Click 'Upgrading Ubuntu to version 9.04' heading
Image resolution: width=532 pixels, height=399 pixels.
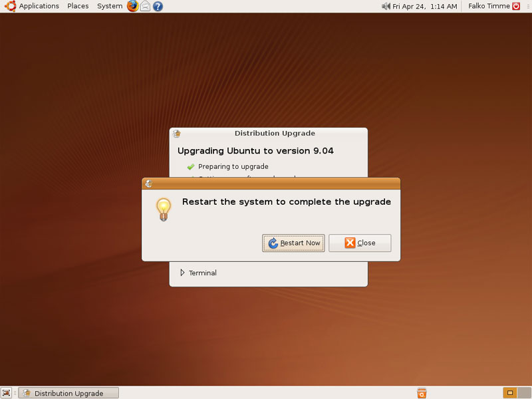[255, 151]
